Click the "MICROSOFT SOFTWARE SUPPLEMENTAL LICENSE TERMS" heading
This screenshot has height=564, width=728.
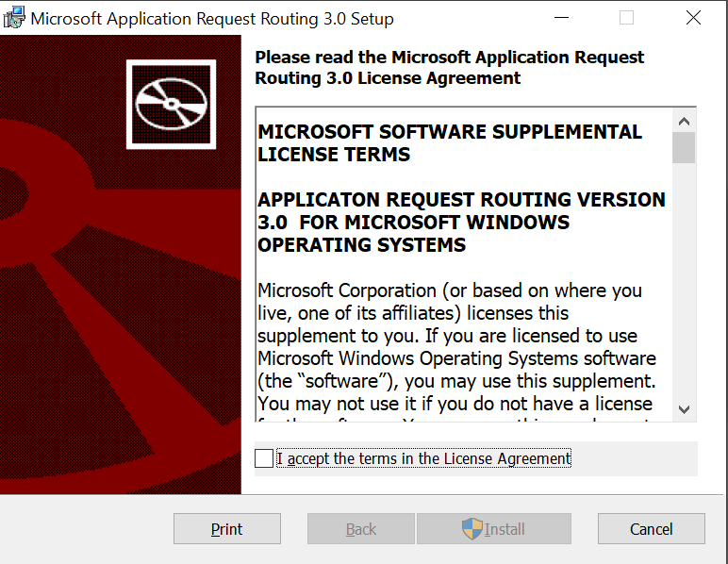[450, 143]
